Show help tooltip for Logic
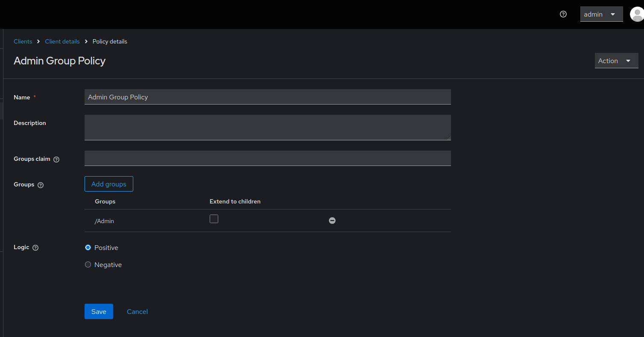The width and height of the screenshot is (644, 337). (x=35, y=247)
